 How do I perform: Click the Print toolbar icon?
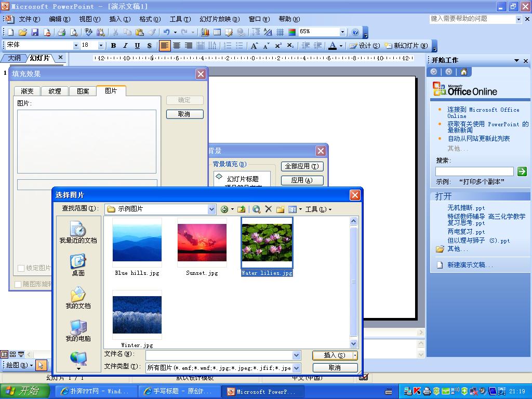tap(61, 32)
